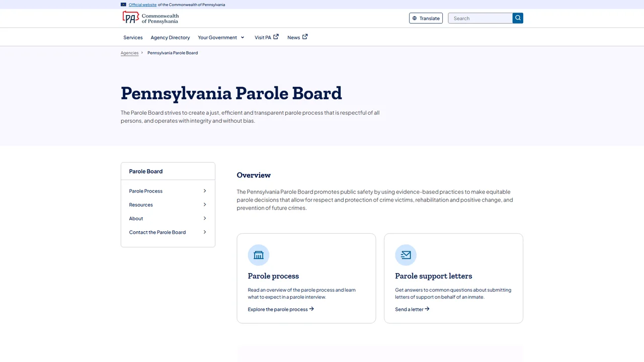The width and height of the screenshot is (644, 362).
Task: Click the Translate button
Action: coord(426,18)
